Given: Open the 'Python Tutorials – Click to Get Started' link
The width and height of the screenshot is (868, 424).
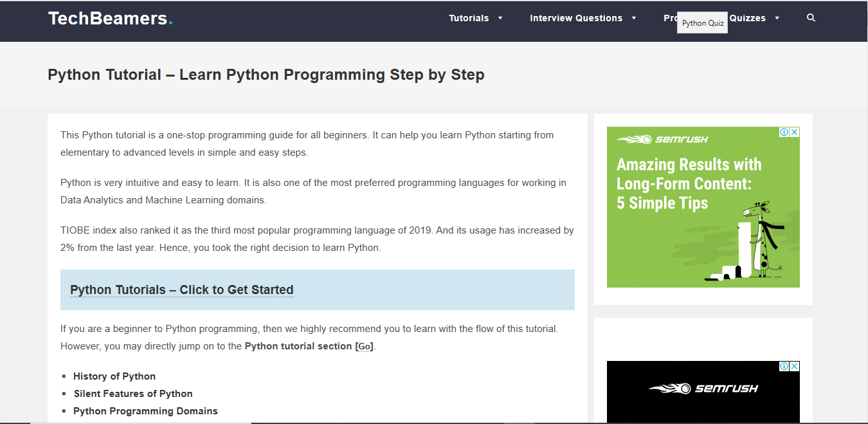Looking at the screenshot, I should (181, 290).
